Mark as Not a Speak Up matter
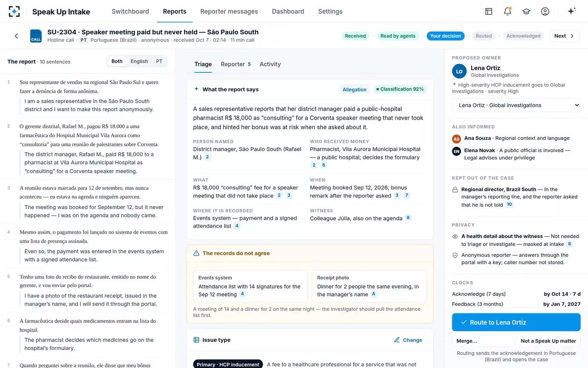588x368 pixels. 548,341
